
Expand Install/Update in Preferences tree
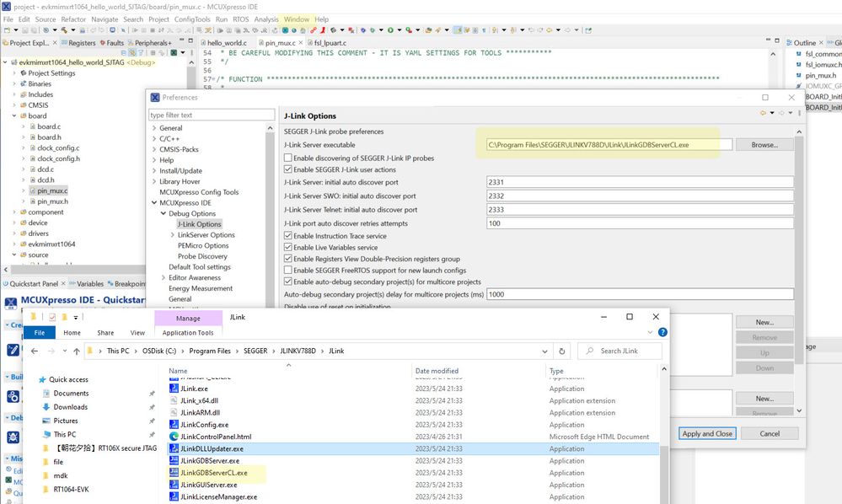(x=154, y=171)
